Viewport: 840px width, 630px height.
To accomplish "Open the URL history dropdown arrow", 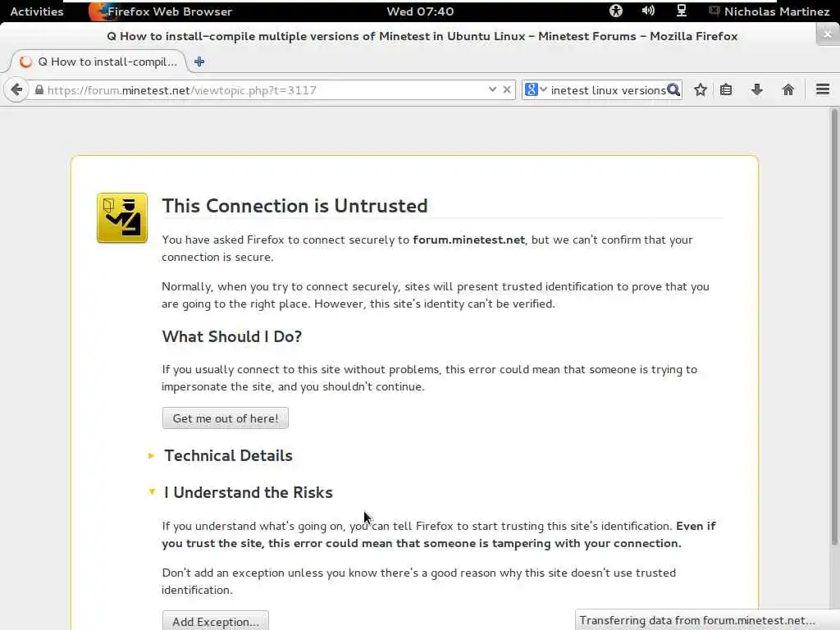I will click(x=492, y=89).
